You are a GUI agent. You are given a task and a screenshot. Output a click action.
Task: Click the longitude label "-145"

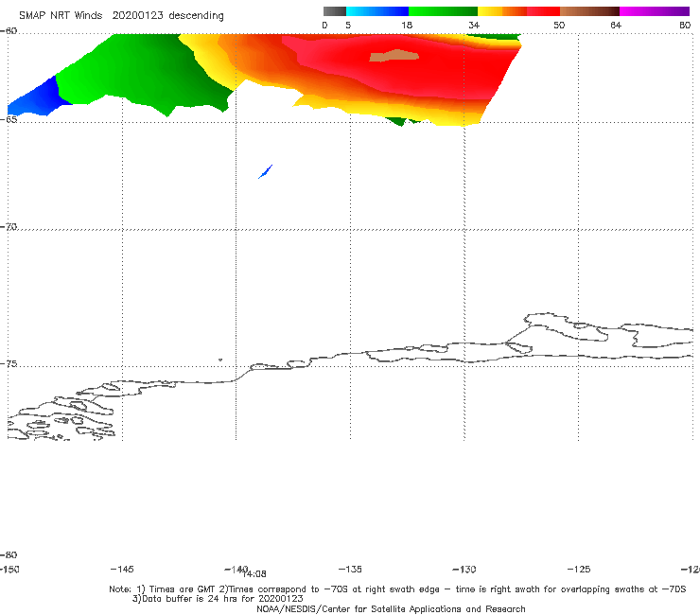122,570
